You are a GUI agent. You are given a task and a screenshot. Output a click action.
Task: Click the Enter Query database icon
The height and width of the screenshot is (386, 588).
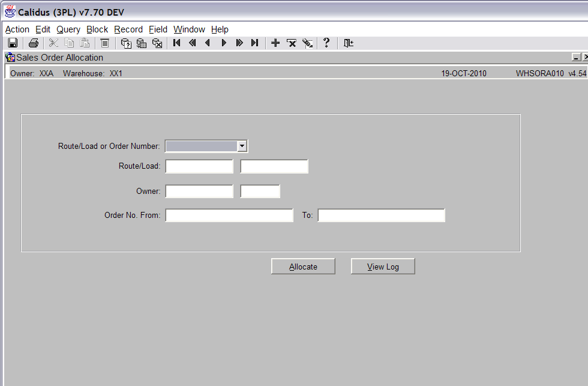(126, 43)
